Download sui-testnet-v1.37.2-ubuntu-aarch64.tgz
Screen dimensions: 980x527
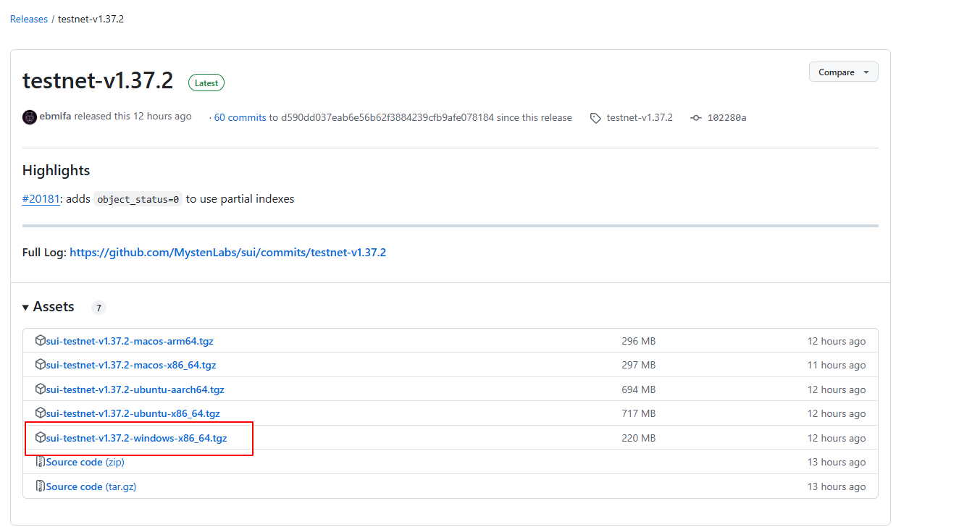point(135,389)
